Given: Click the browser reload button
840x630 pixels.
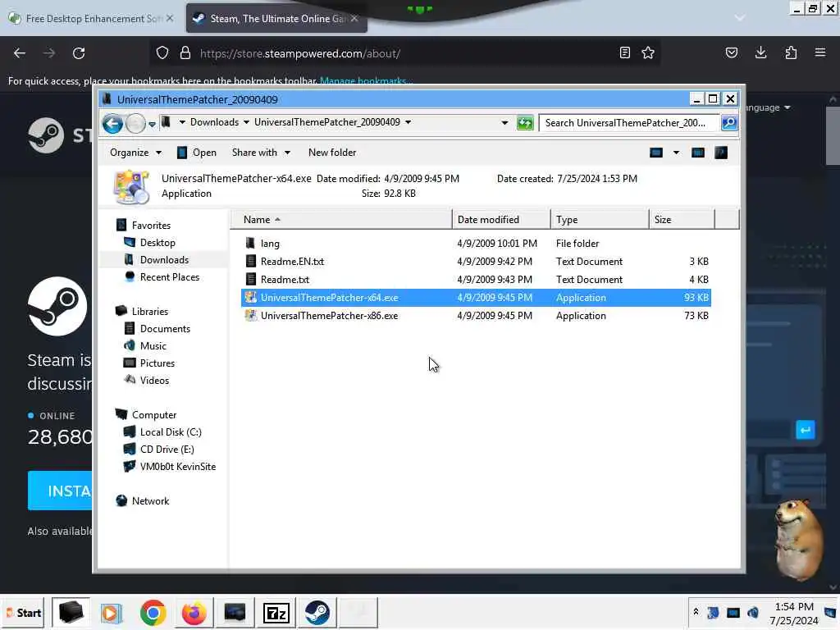Looking at the screenshot, I should point(79,53).
